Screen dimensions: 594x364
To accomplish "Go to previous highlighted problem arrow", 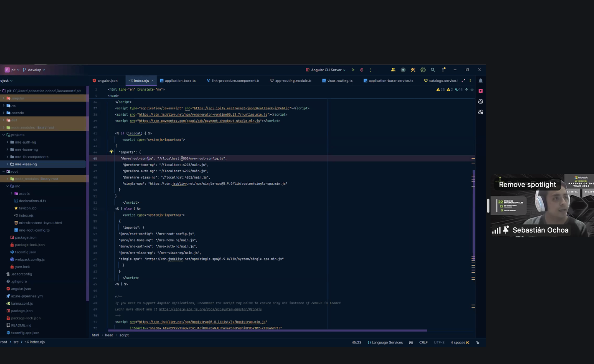I will point(466,89).
